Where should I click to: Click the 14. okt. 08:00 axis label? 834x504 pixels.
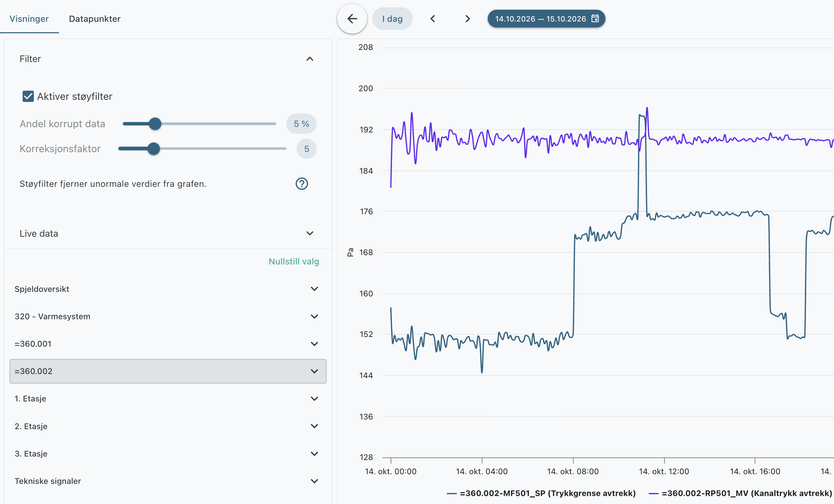pyautogui.click(x=573, y=471)
